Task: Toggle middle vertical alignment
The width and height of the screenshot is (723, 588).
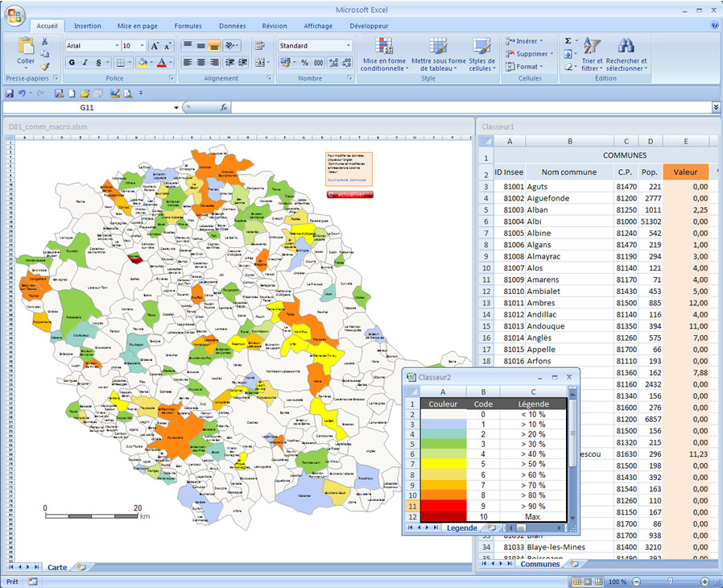Action: 201,46
